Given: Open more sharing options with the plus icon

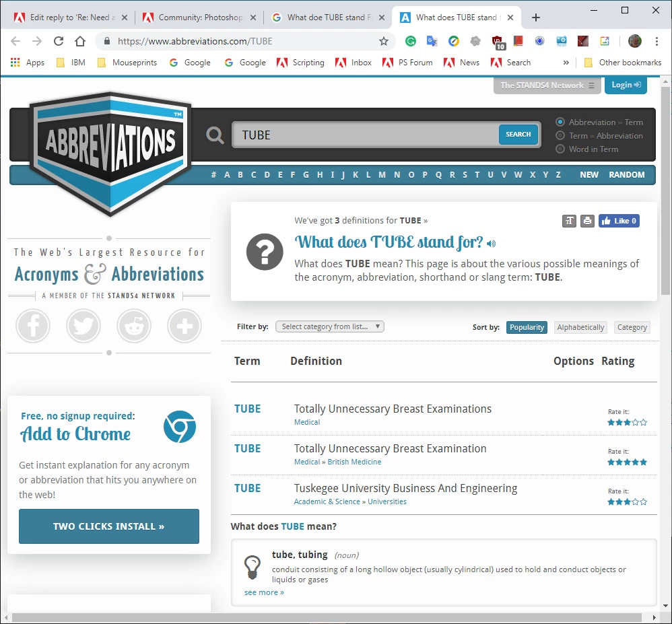Looking at the screenshot, I should pos(184,326).
